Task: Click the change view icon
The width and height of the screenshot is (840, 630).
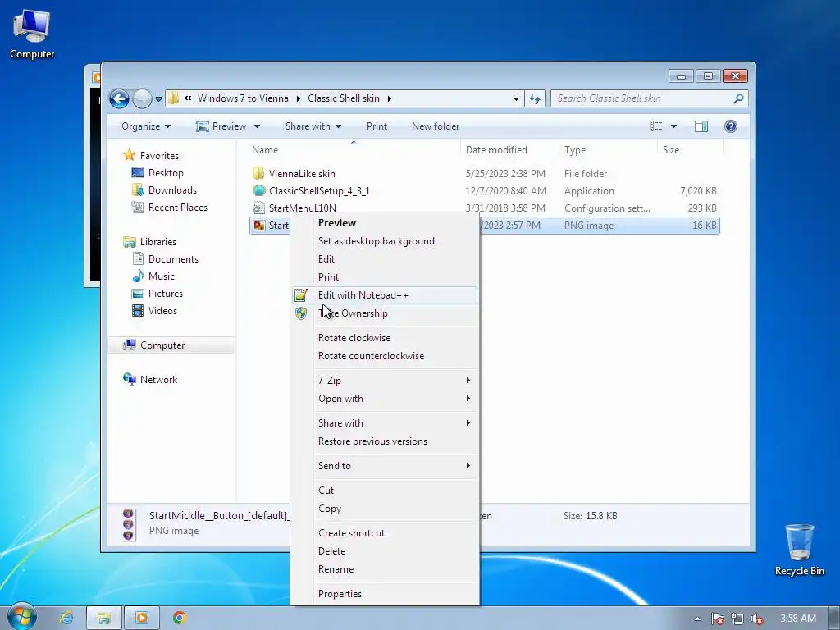Action: click(x=655, y=126)
